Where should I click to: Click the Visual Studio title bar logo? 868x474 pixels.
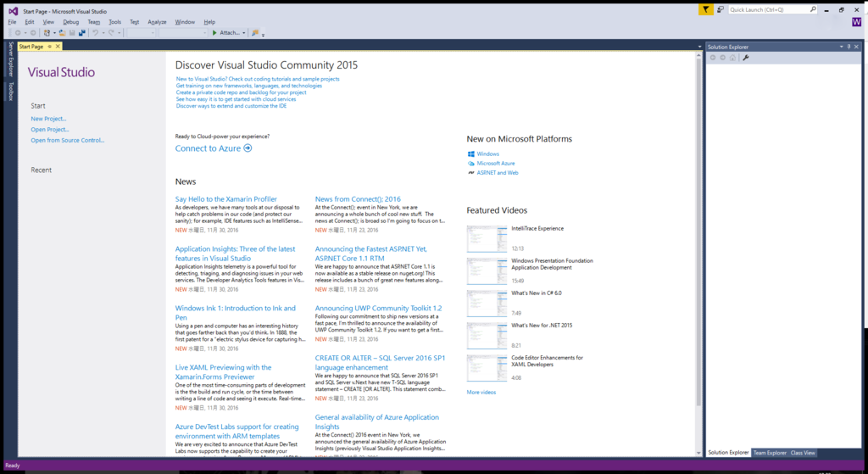point(13,10)
